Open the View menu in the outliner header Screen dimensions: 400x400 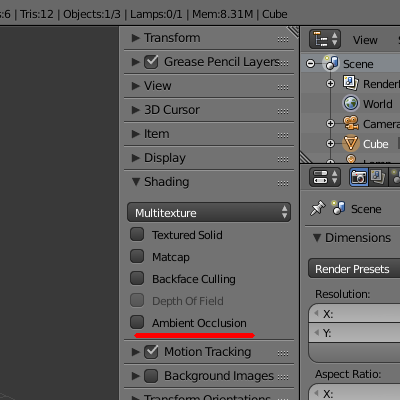click(x=365, y=40)
